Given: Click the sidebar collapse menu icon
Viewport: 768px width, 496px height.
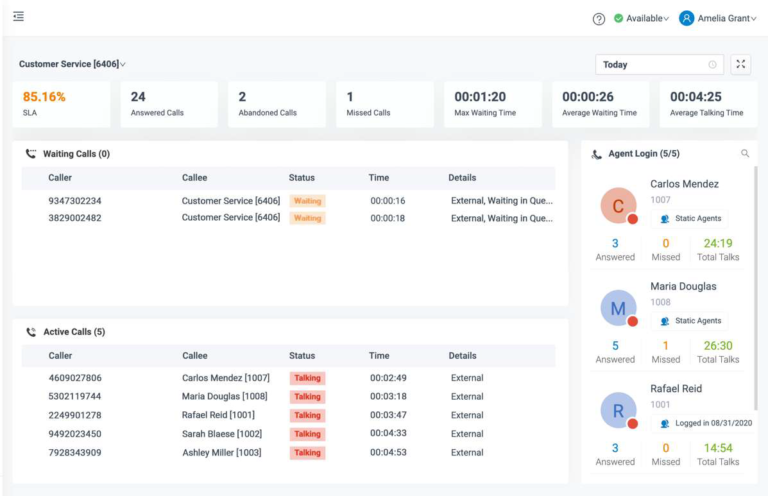Looking at the screenshot, I should [19, 17].
